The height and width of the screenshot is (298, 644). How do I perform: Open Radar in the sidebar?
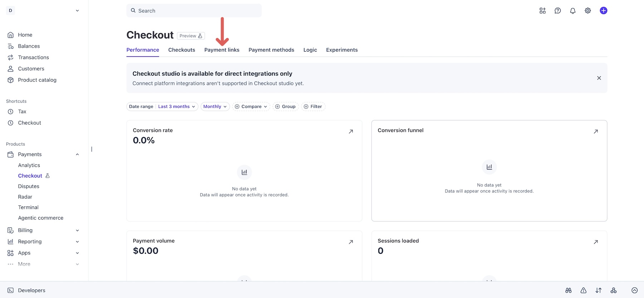(25, 197)
